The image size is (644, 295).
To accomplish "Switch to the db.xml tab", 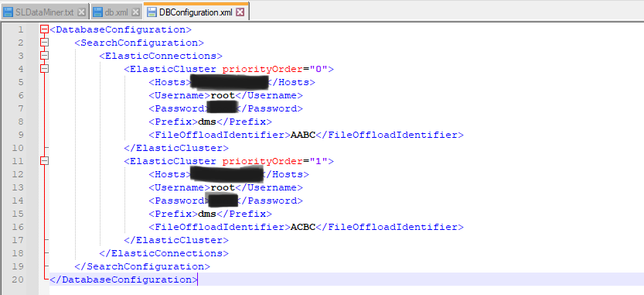I will (x=116, y=12).
